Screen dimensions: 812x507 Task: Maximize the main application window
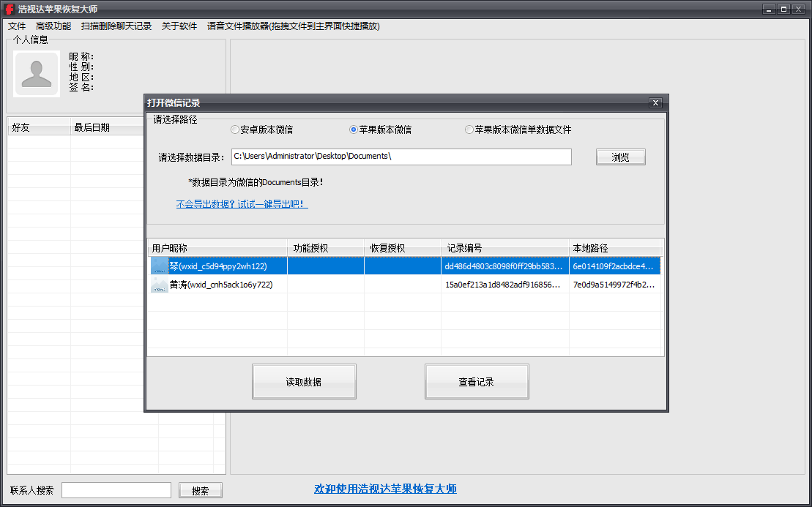(x=783, y=9)
